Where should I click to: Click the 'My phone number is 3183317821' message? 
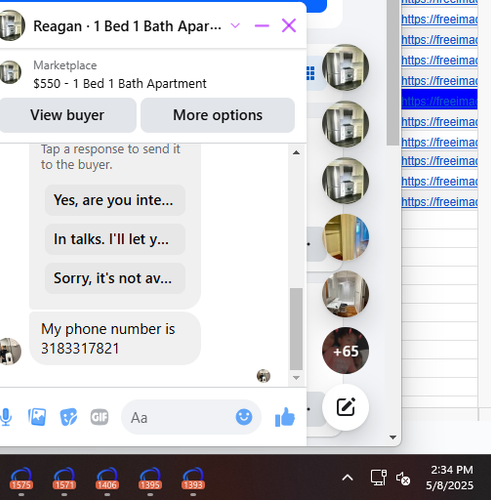pos(115,339)
